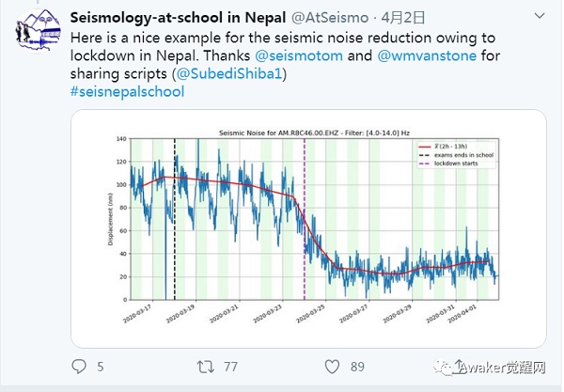Click the reply count 5
The image size is (564, 392).
[101, 367]
